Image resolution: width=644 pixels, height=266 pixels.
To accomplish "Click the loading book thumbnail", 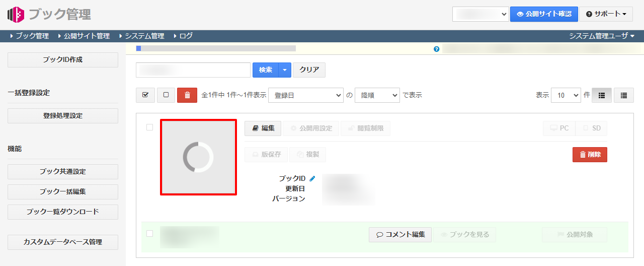I will click(x=198, y=157).
